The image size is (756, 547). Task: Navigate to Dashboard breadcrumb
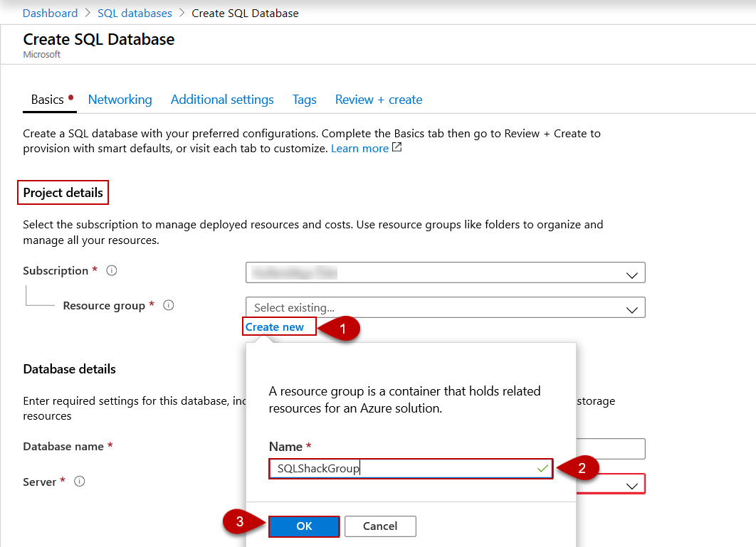[50, 13]
